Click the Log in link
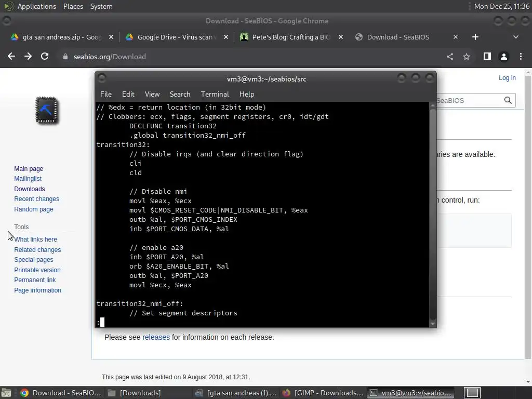Image resolution: width=532 pixels, height=399 pixels. click(507, 78)
